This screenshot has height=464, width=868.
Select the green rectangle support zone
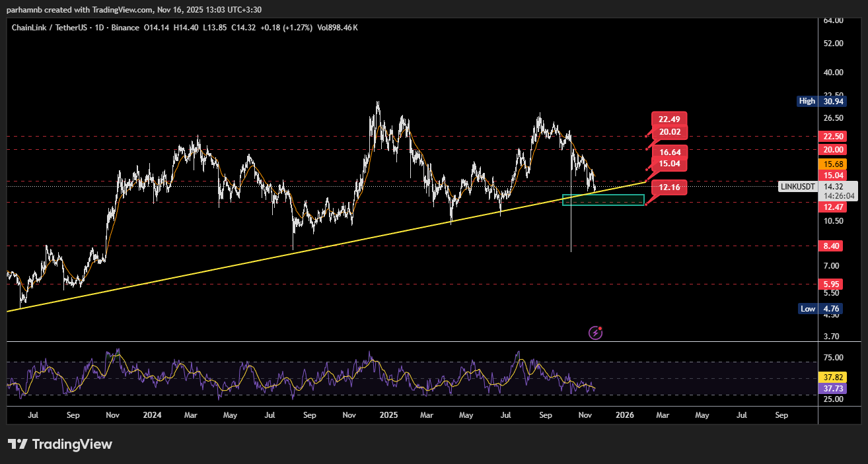point(602,200)
